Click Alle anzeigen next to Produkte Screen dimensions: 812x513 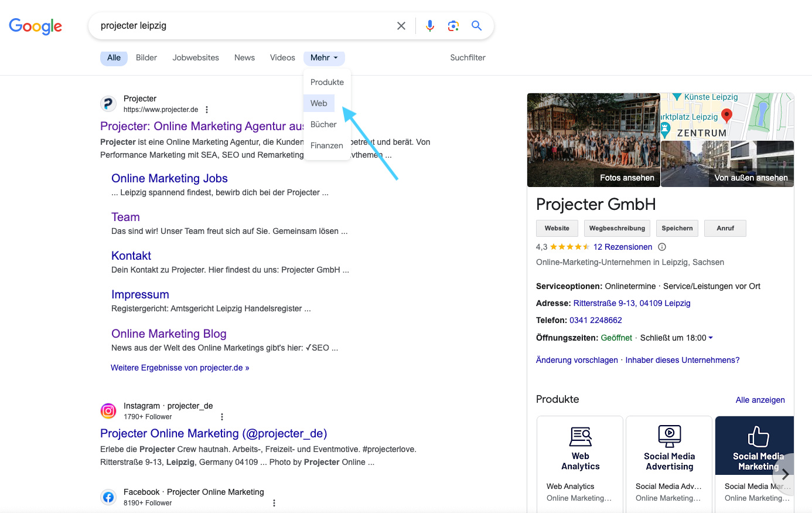coord(760,400)
